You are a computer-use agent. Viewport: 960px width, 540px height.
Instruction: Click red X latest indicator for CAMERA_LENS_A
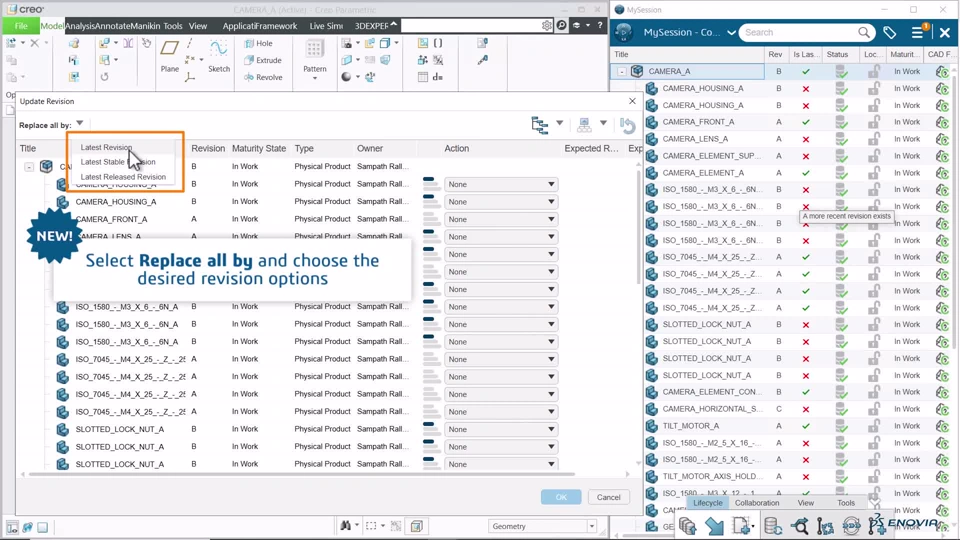tap(806, 139)
